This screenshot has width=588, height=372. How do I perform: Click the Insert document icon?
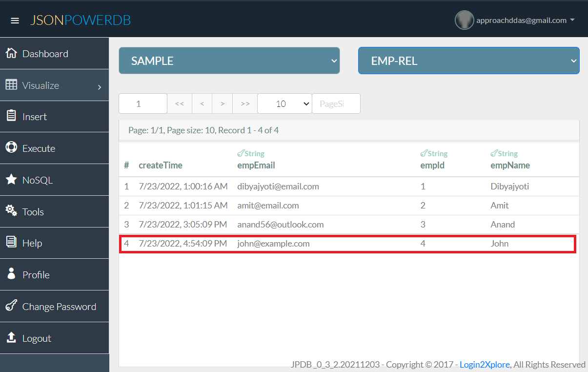(11, 116)
